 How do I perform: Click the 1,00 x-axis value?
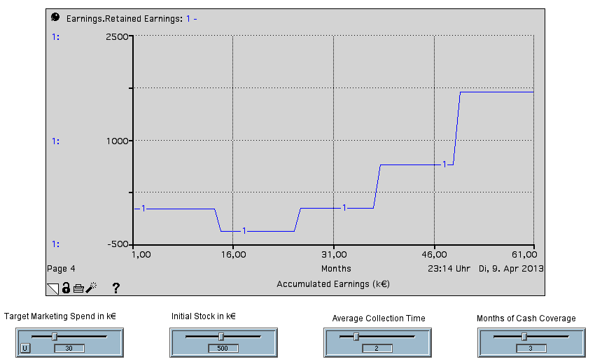pos(141,255)
